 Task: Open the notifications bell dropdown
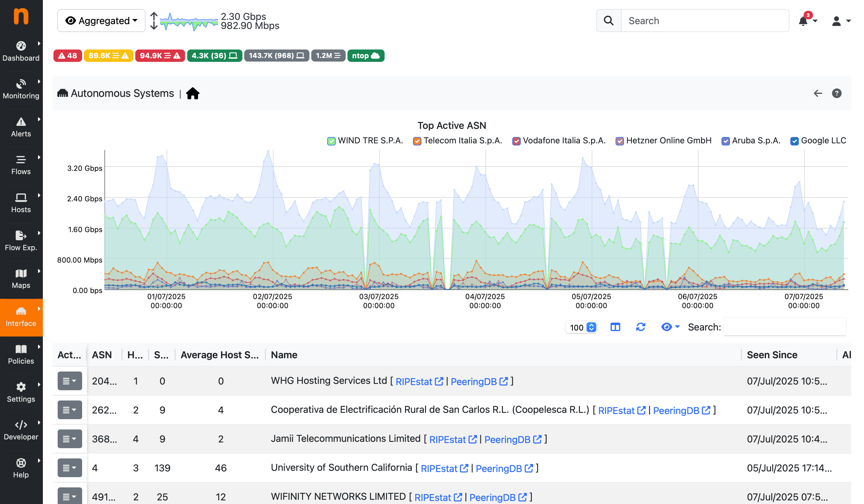tap(808, 21)
